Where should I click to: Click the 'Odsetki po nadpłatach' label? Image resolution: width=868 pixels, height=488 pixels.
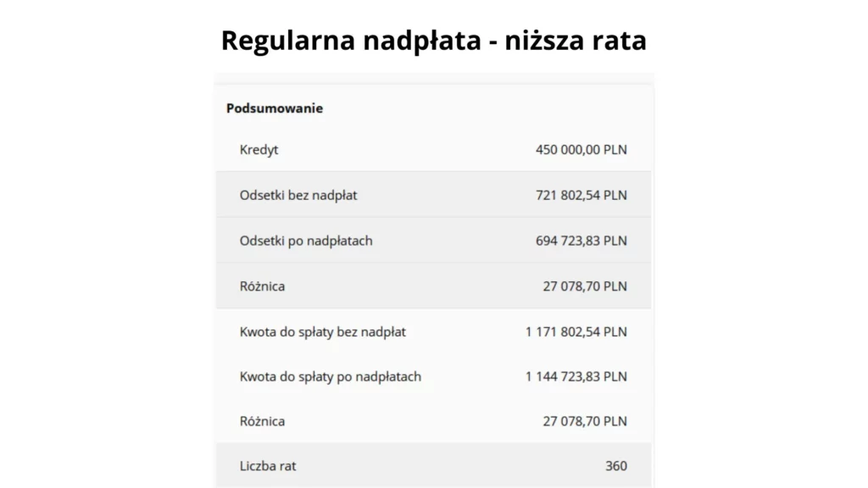tap(306, 241)
